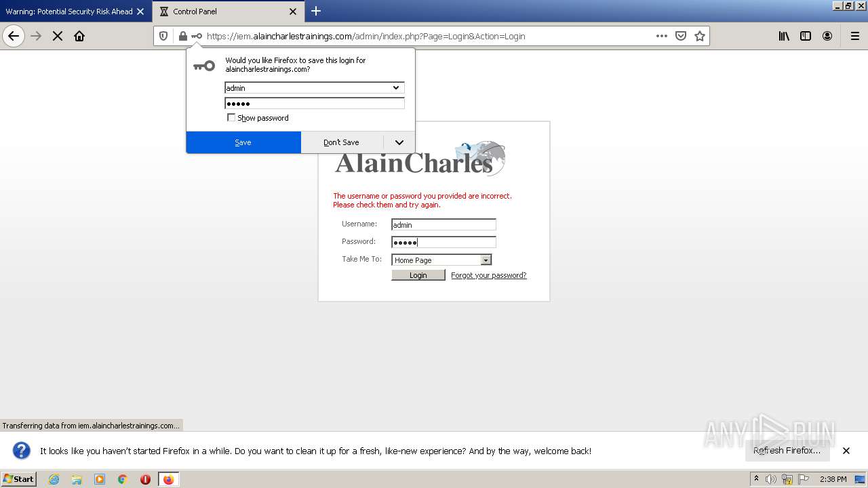
Task: Open the volume speaker tray icon
Action: tap(771, 479)
